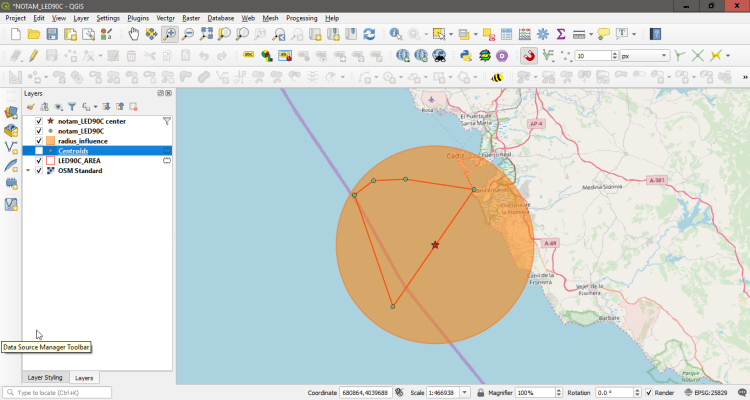Click EPSG:25829 CRS button

click(x=706, y=392)
